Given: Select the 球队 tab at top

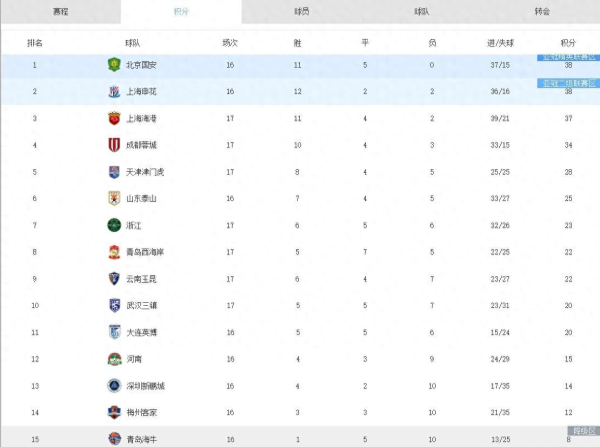Looking at the screenshot, I should (x=422, y=11).
